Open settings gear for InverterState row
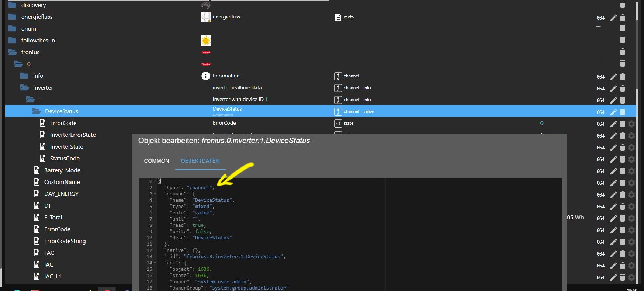Screen dimensions: 644x291 631,148
